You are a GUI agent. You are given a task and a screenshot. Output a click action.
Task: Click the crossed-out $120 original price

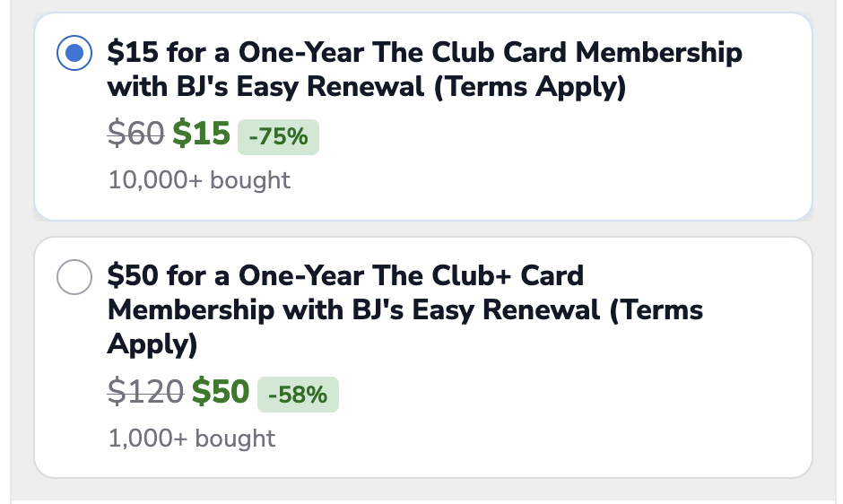[146, 392]
